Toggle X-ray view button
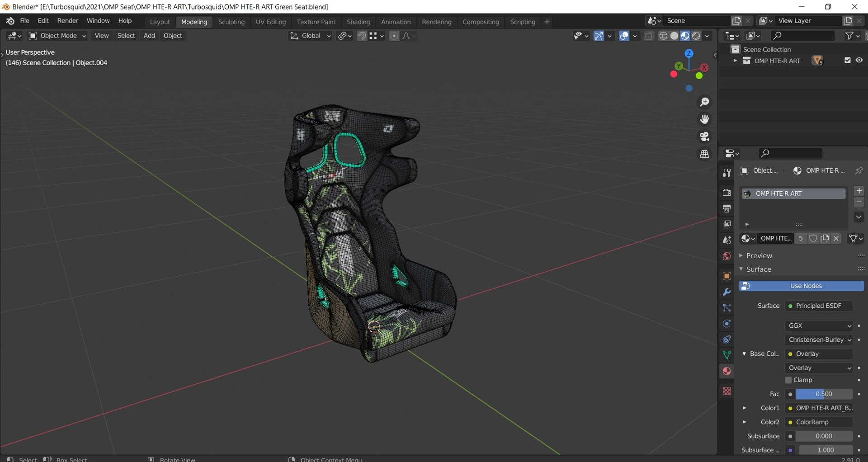Screen dimensions: 868x462 [x=649, y=36]
